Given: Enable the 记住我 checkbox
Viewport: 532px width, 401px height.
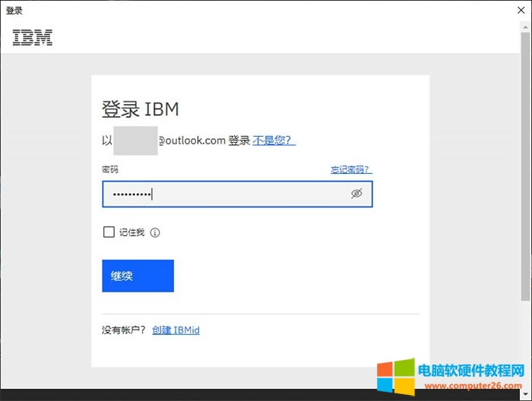Looking at the screenshot, I should (109, 232).
